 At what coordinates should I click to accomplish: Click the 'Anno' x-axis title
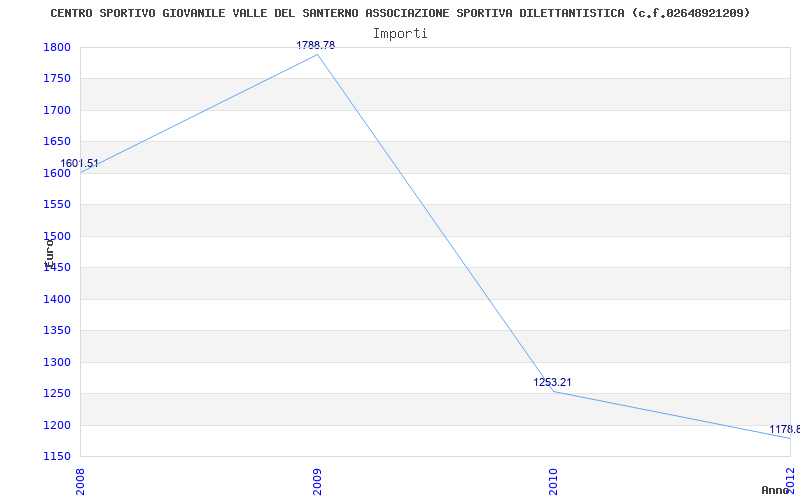coord(776,490)
